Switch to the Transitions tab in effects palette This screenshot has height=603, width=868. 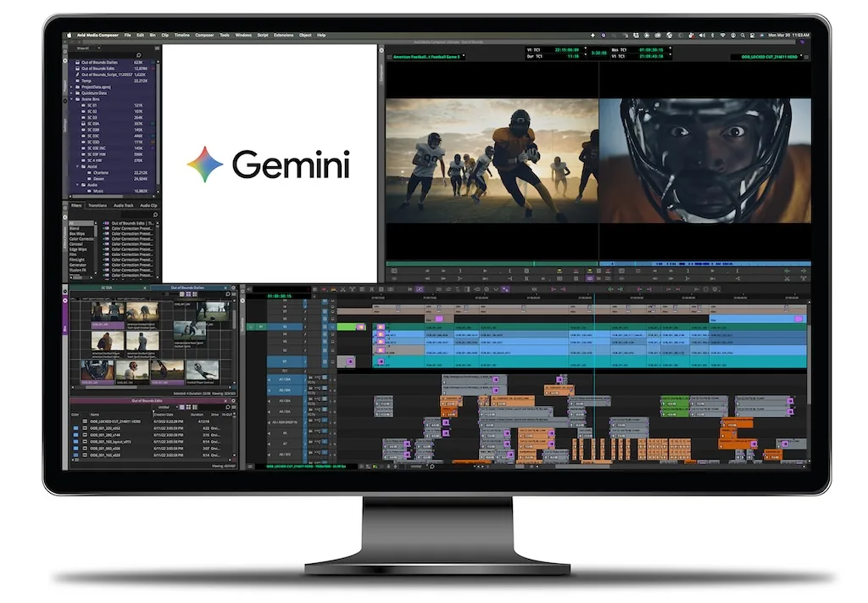tap(97, 205)
